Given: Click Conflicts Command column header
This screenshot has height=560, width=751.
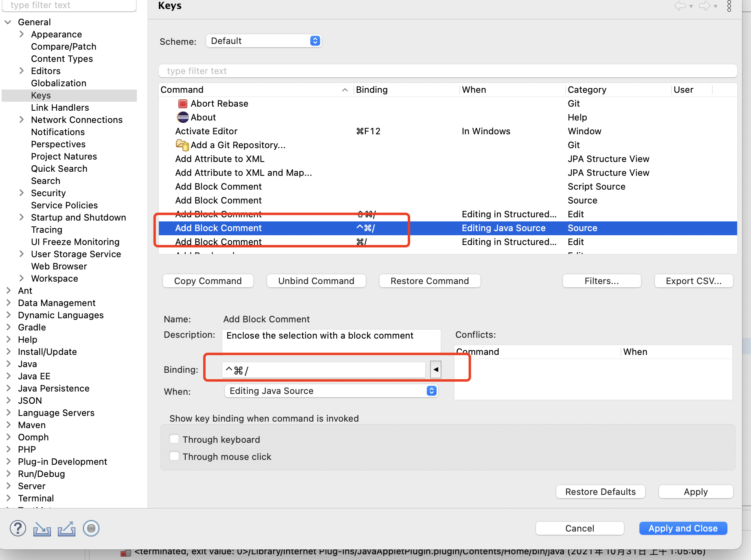Looking at the screenshot, I should pyautogui.click(x=538, y=352).
